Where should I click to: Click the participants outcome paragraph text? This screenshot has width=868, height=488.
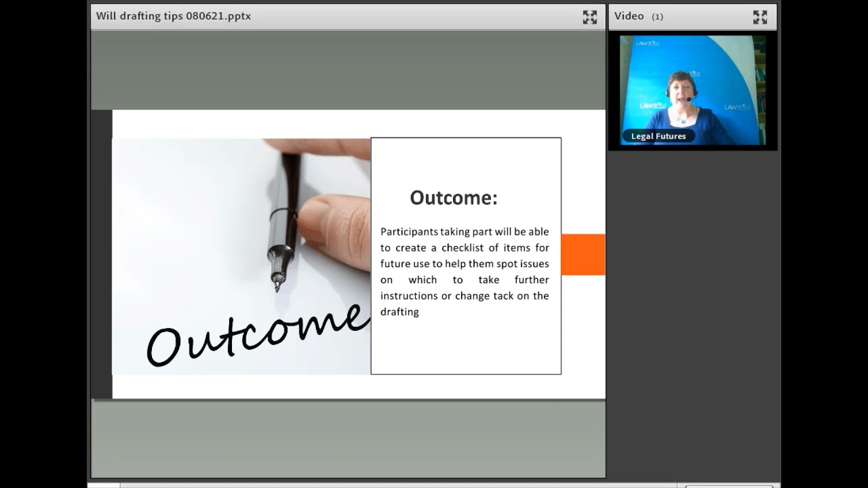click(465, 272)
